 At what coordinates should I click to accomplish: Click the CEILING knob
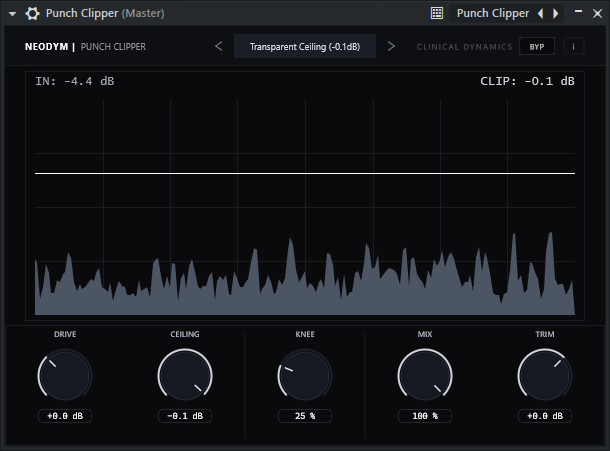185,376
